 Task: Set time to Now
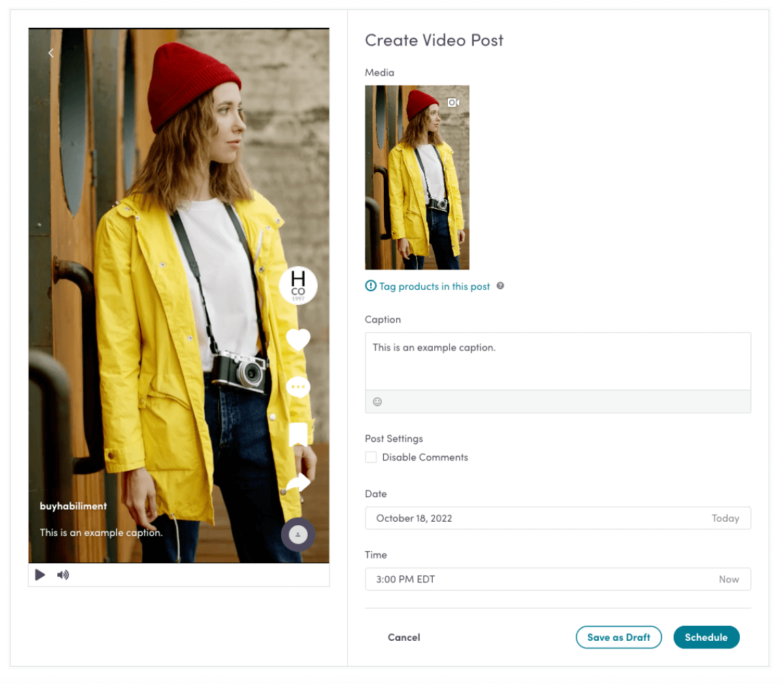729,579
